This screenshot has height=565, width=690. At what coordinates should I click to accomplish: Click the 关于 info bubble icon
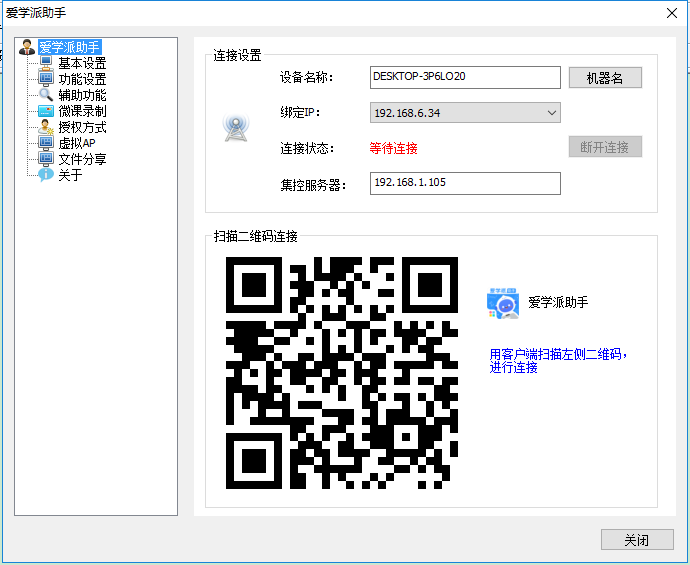46,175
